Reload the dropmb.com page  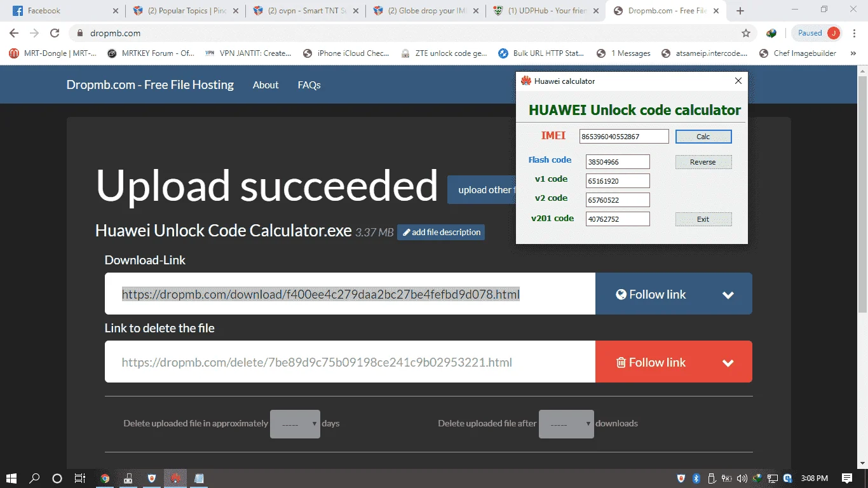55,33
